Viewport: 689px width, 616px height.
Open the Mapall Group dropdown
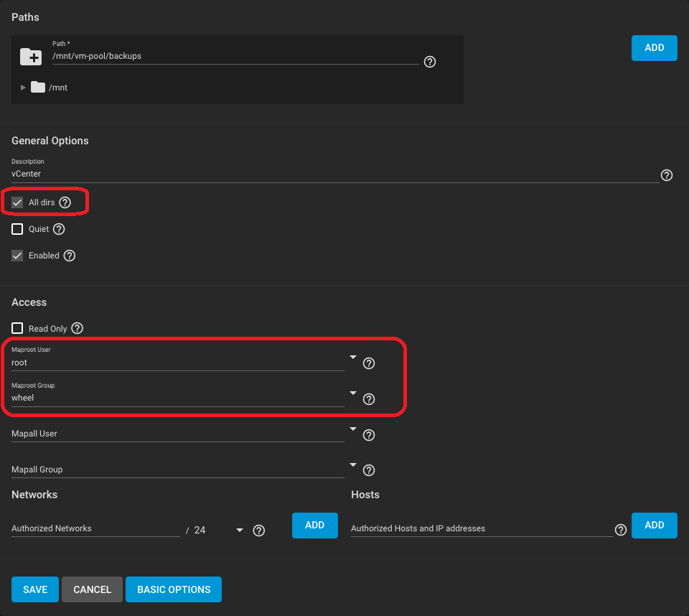(x=352, y=465)
